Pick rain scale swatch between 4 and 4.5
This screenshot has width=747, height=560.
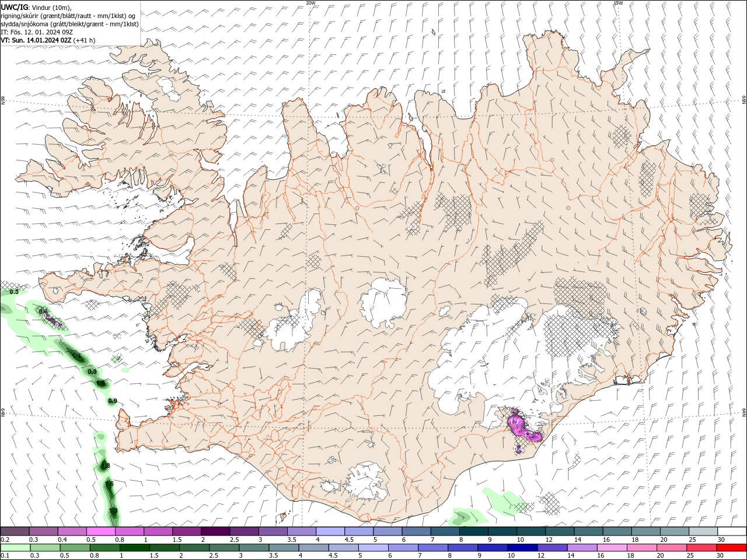[313, 548]
